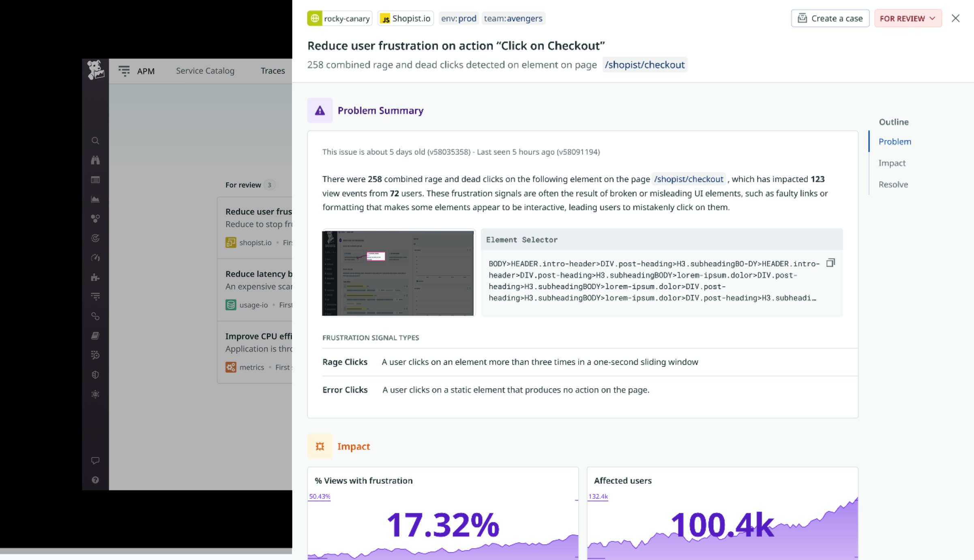Image resolution: width=974 pixels, height=560 pixels.
Task: Open the puzzle piece integrations icon
Action: pyautogui.click(x=95, y=277)
